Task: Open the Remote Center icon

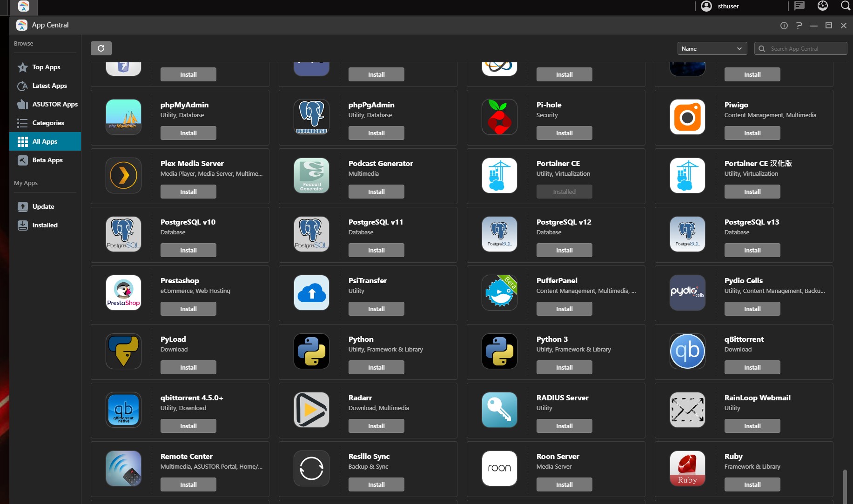Action: [x=123, y=469]
